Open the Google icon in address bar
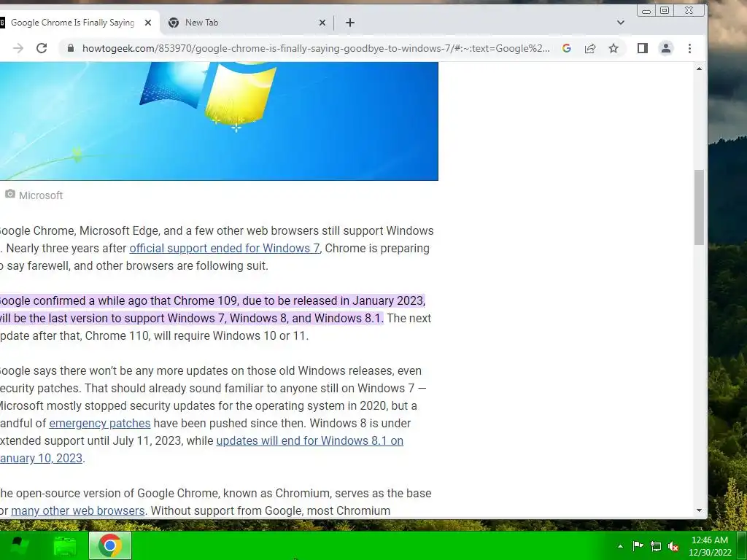The height and width of the screenshot is (560, 747). (x=566, y=48)
